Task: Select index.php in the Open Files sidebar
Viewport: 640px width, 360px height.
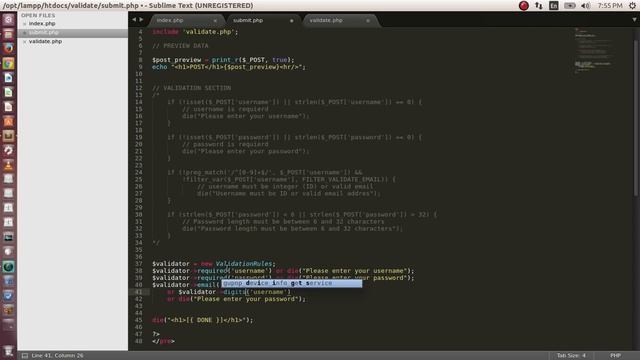Action: [x=42, y=24]
